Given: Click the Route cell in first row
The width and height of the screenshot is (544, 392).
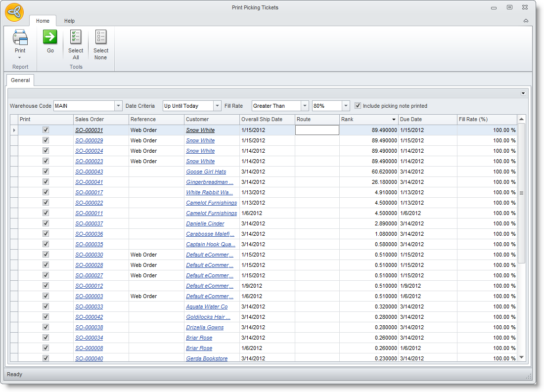Looking at the screenshot, I should [317, 130].
